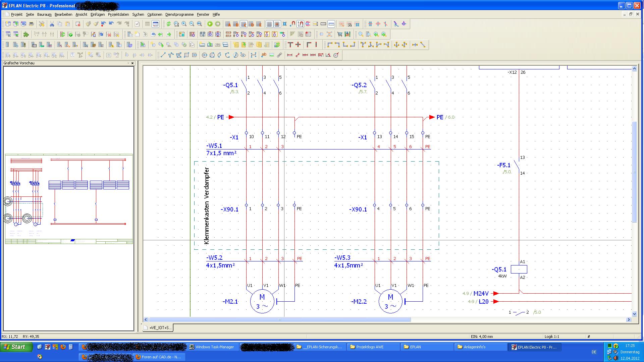Click the blue Undo arrow
The image size is (644, 362).
(x=111, y=24)
